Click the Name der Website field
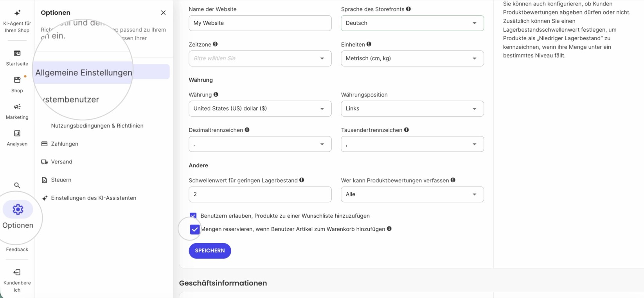 pos(260,23)
